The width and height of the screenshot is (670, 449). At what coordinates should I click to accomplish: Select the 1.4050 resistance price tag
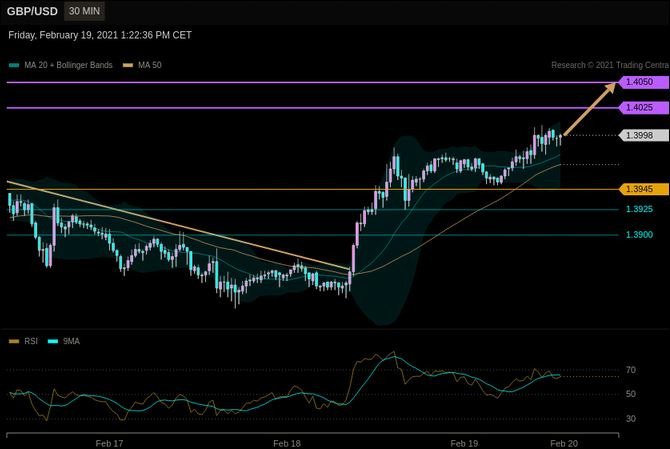click(x=644, y=82)
